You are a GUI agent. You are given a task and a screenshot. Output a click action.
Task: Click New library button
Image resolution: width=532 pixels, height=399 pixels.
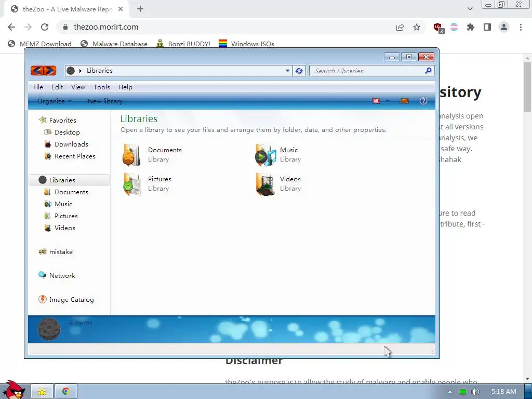[105, 101]
